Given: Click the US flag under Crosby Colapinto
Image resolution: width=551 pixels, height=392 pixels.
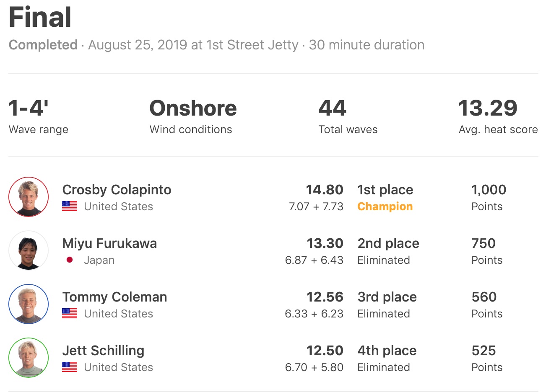Looking at the screenshot, I should click(70, 206).
